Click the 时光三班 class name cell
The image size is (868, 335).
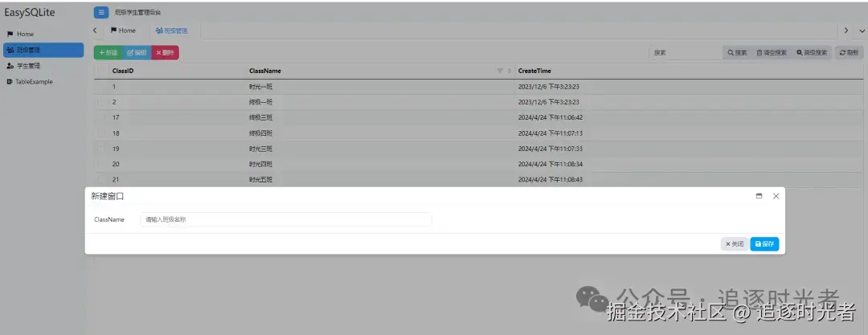pyautogui.click(x=260, y=149)
